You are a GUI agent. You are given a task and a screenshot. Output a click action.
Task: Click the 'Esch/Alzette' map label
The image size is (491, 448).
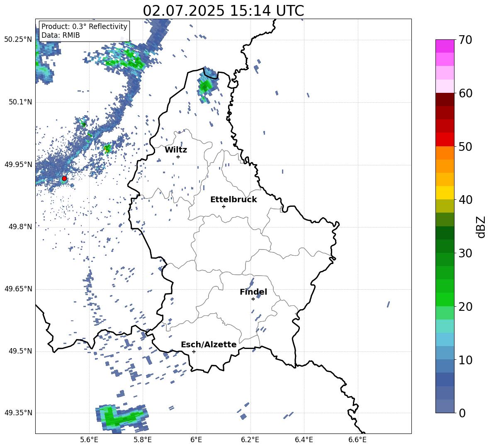point(209,344)
